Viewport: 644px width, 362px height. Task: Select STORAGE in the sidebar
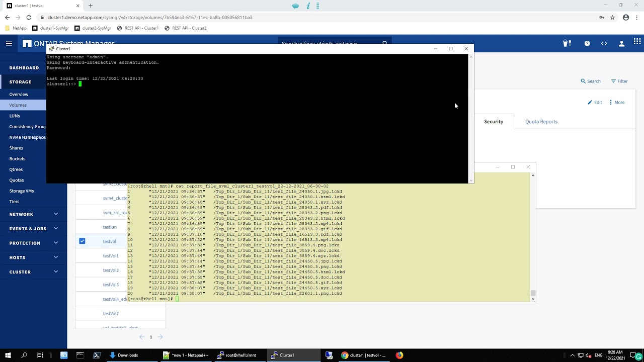20,82
